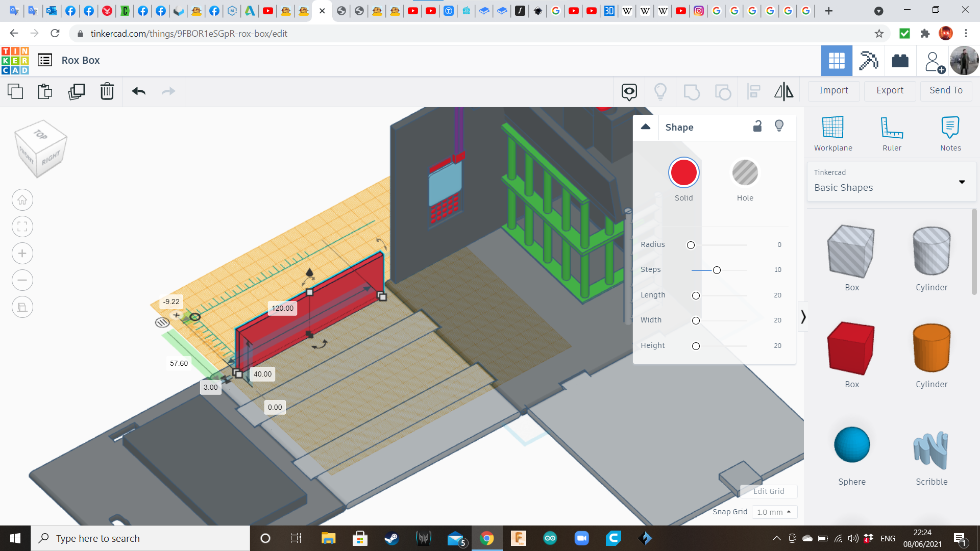Image resolution: width=980 pixels, height=551 pixels.
Task: Expand the Basic Shapes library dropdown
Action: pyautogui.click(x=962, y=182)
